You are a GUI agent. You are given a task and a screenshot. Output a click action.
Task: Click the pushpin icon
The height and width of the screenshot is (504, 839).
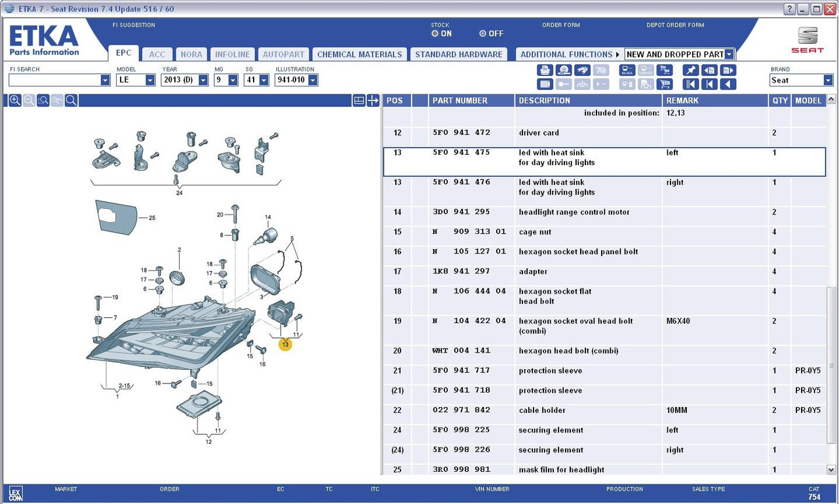coord(691,70)
